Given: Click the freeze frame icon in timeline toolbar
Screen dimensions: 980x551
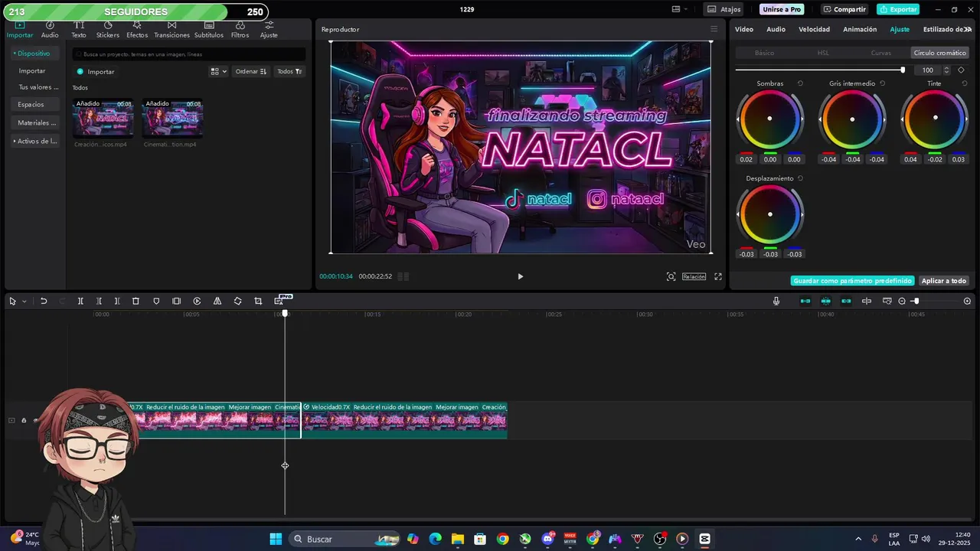Looking at the screenshot, I should click(x=177, y=302).
